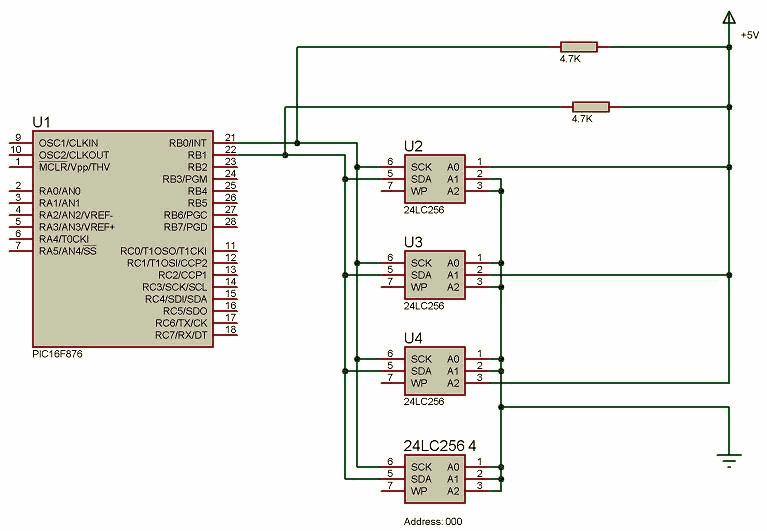Click the RC6/TX/CK pin label
Viewport: 767px width, 531px height.
[181, 323]
